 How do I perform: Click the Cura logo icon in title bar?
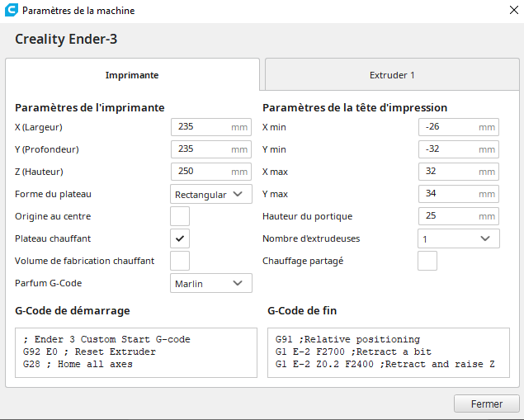(x=11, y=11)
